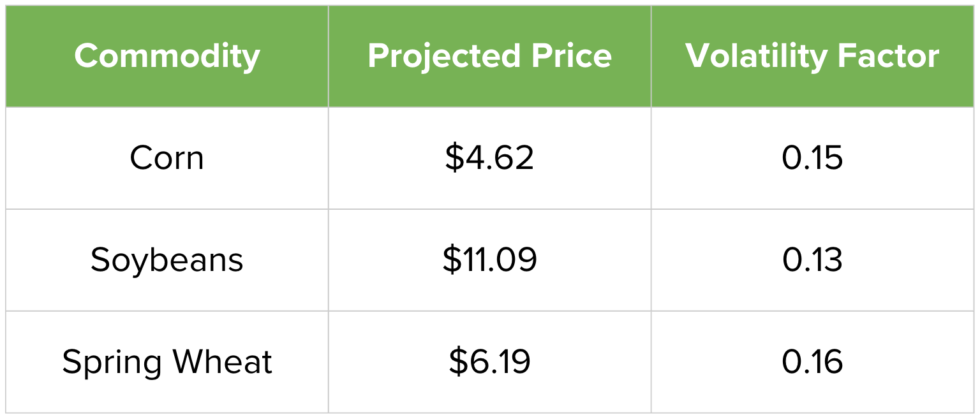This screenshot has width=980, height=417.
Task: Select Spring Wheat's projected price $6.19
Action: pyautogui.click(x=489, y=362)
